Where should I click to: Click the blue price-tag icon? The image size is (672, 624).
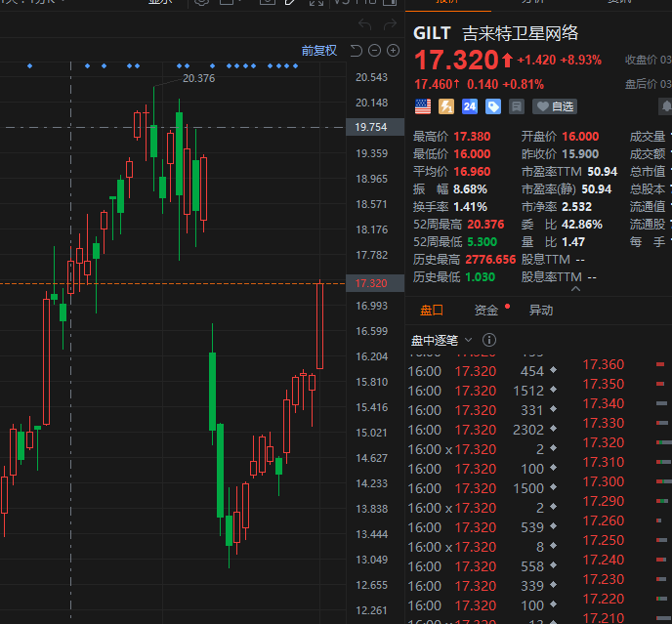pyautogui.click(x=493, y=106)
